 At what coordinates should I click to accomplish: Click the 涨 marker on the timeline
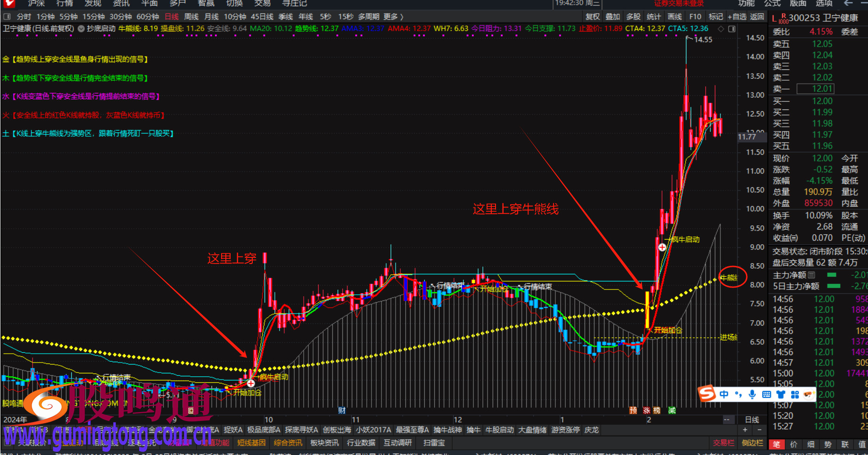pyautogui.click(x=646, y=410)
